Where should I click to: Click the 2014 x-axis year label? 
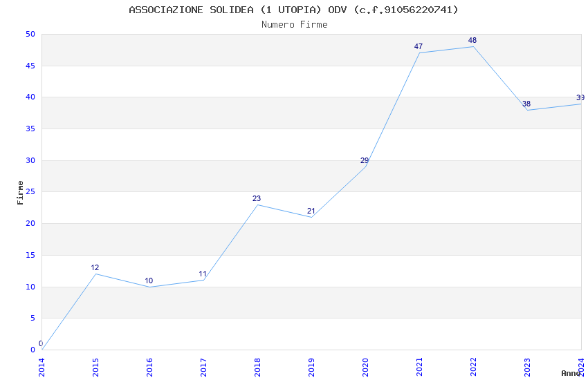[x=42, y=368]
